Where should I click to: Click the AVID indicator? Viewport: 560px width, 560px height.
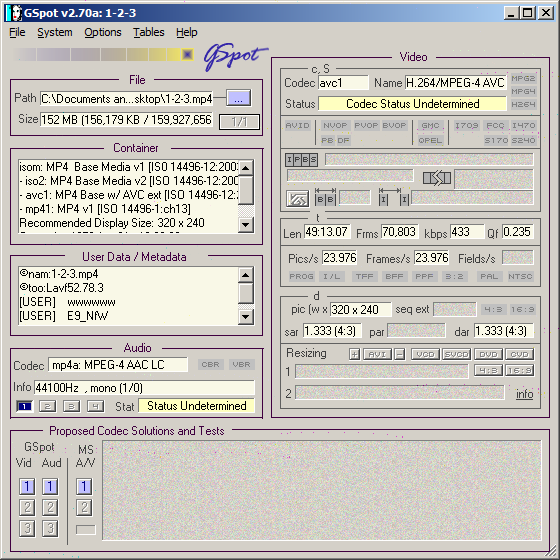(x=298, y=126)
